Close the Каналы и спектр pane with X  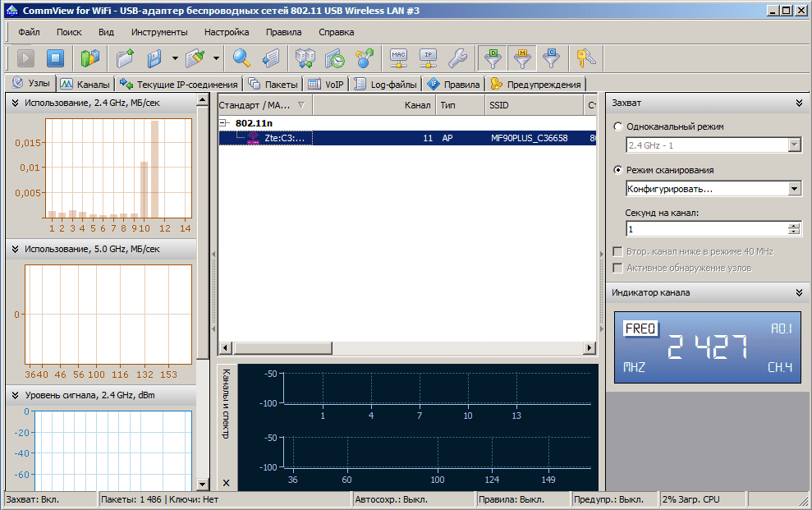227,483
